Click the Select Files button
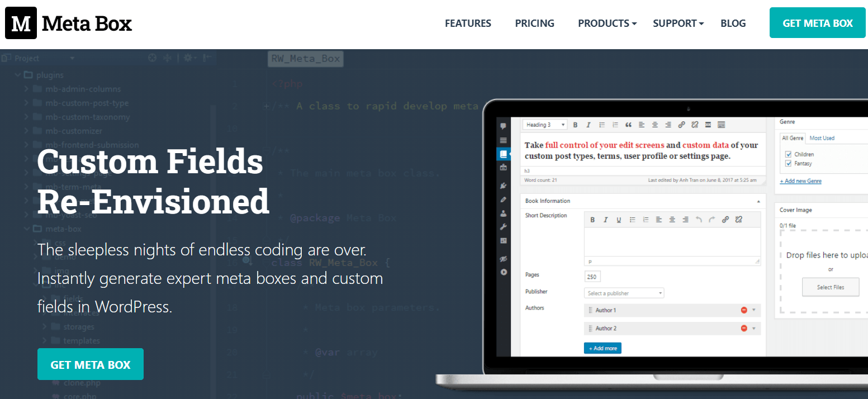 click(x=831, y=287)
